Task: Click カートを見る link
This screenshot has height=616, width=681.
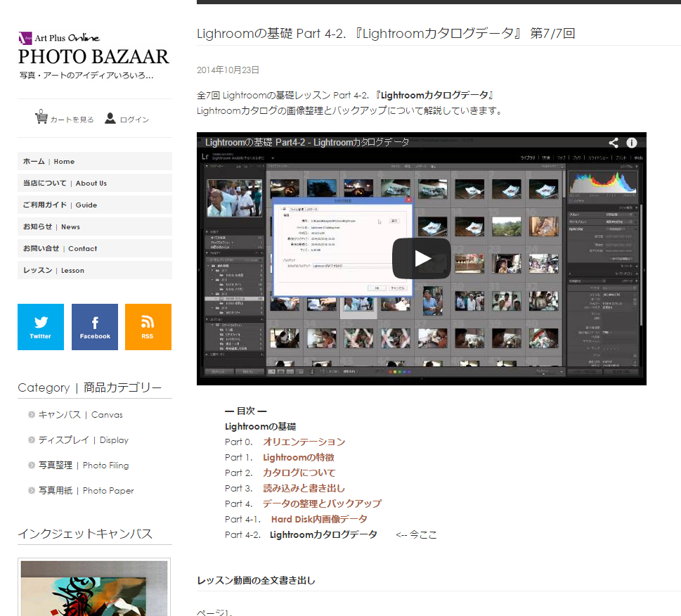Action: (72, 120)
